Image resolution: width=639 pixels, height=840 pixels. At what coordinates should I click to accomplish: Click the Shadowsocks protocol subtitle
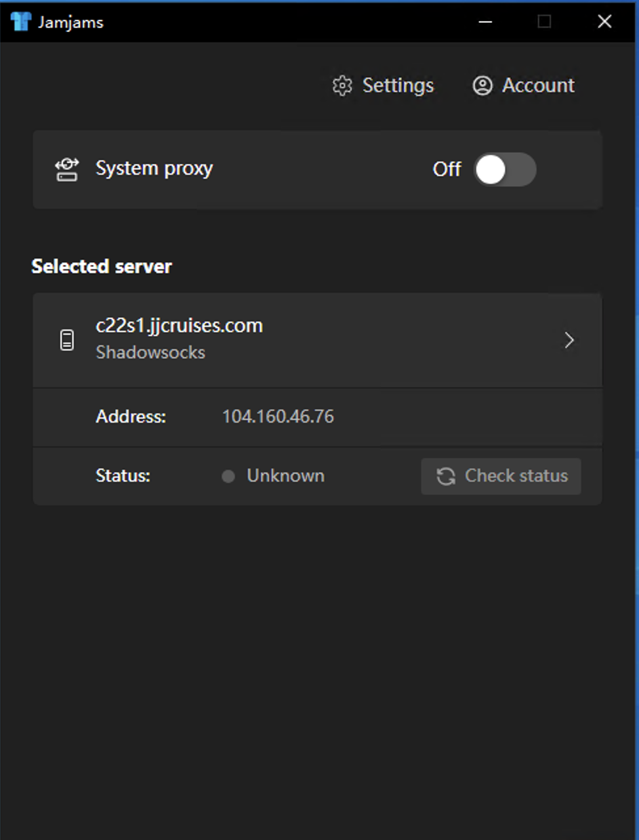pos(150,352)
